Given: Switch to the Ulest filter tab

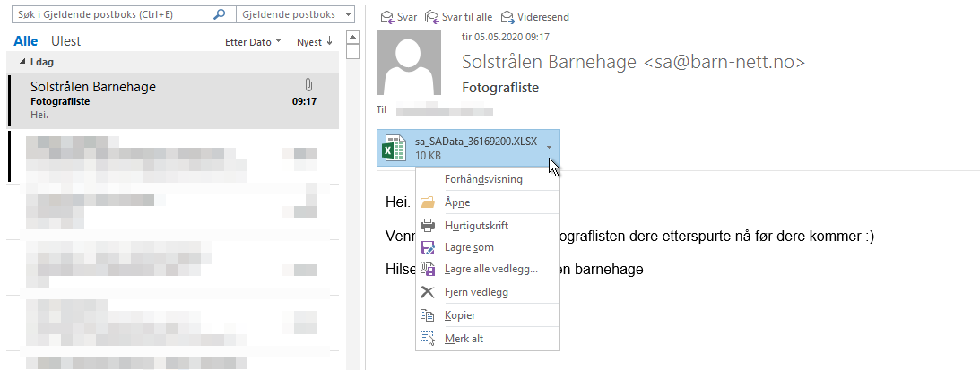Looking at the screenshot, I should point(65,41).
